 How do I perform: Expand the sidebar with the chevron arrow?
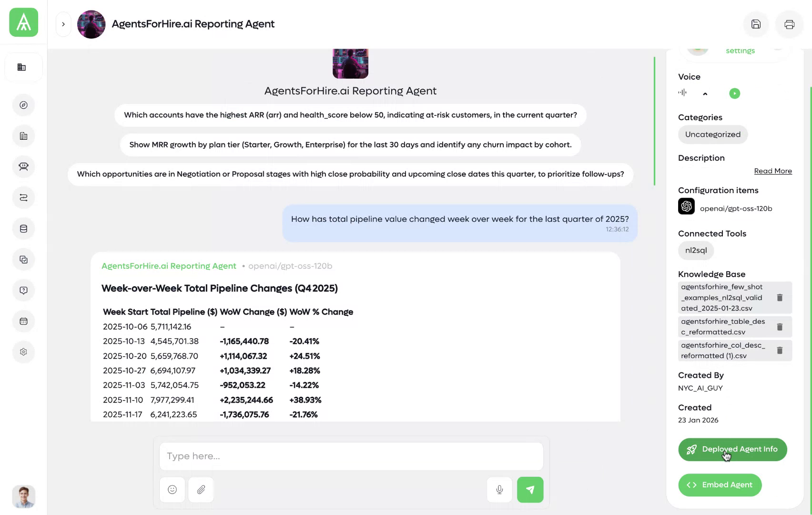point(63,24)
